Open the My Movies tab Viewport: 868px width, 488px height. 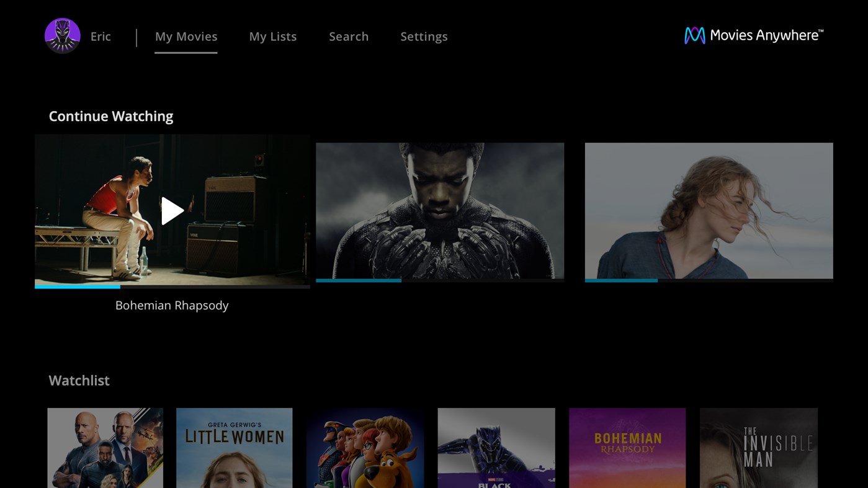click(186, 37)
